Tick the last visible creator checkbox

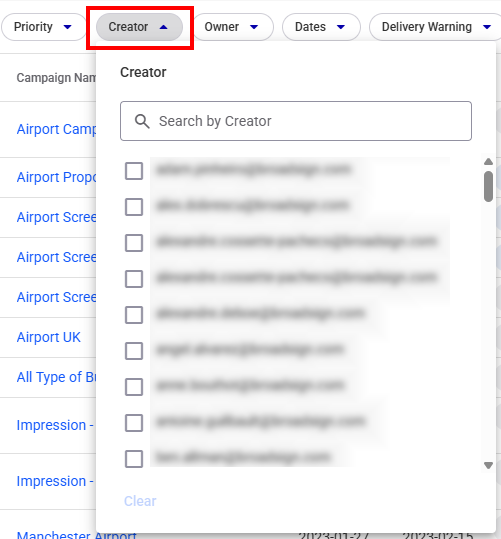coord(134,459)
